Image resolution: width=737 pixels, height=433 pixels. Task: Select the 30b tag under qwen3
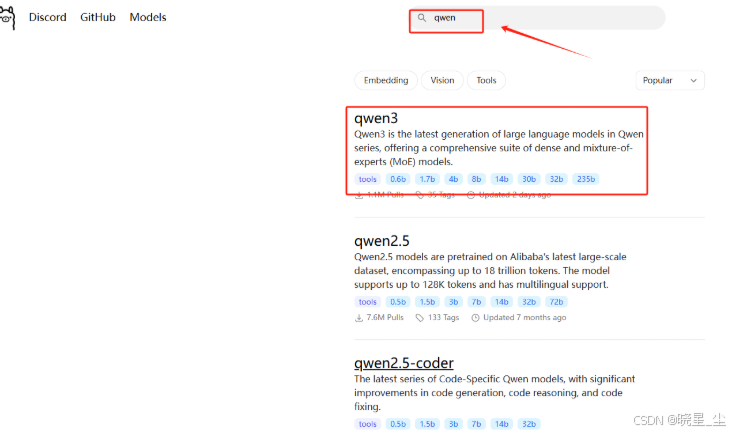[x=529, y=179]
